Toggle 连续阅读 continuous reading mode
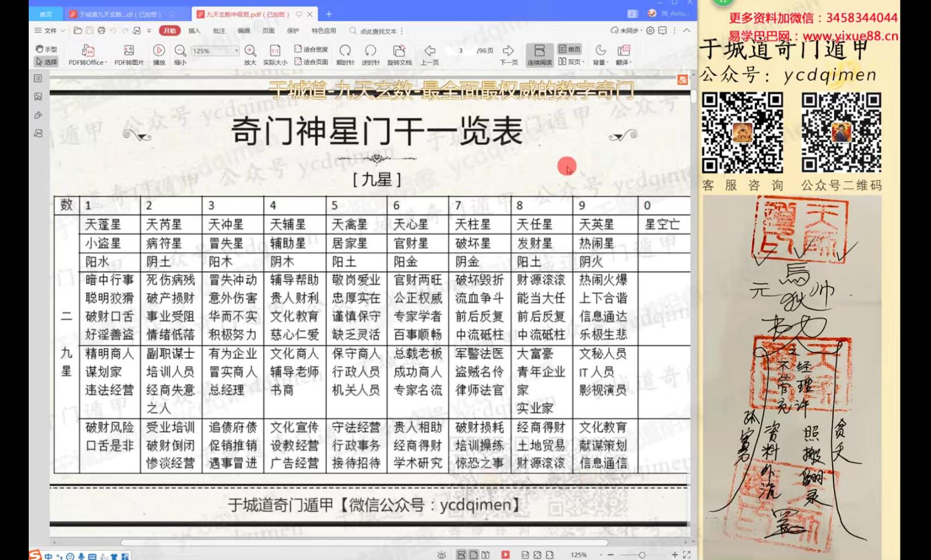The image size is (931, 560). (x=539, y=54)
